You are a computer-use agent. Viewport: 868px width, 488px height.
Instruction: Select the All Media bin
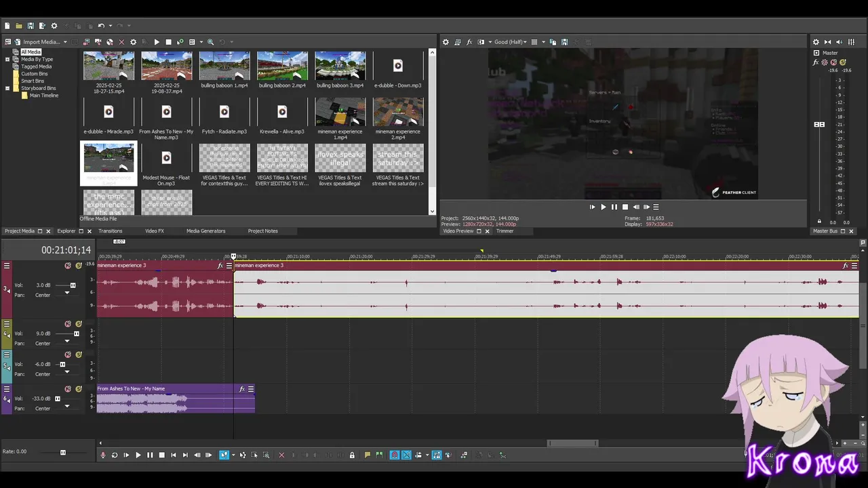coord(31,52)
